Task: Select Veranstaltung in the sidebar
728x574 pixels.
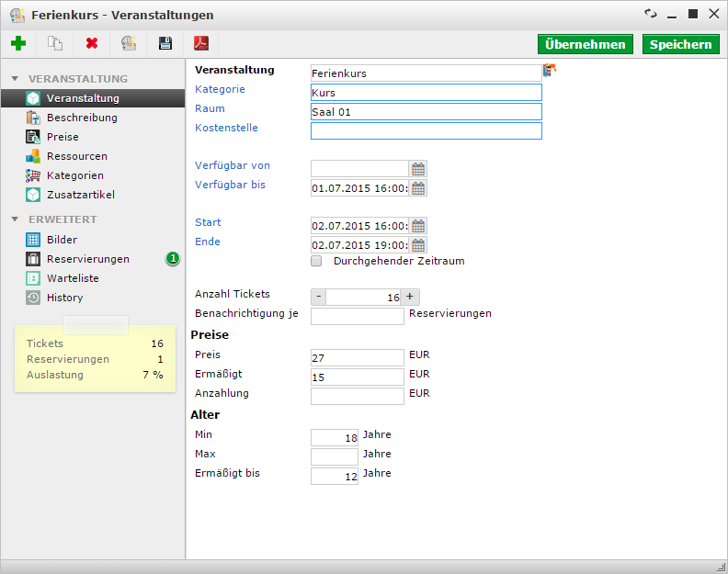Action: 93,98
